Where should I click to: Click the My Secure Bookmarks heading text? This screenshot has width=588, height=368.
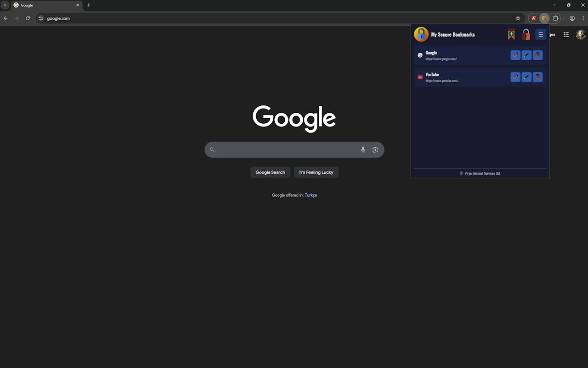click(453, 34)
